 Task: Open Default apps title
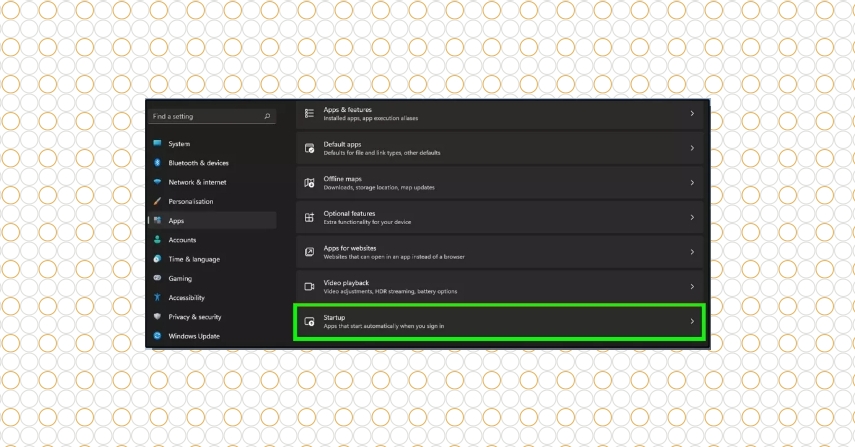[342, 144]
